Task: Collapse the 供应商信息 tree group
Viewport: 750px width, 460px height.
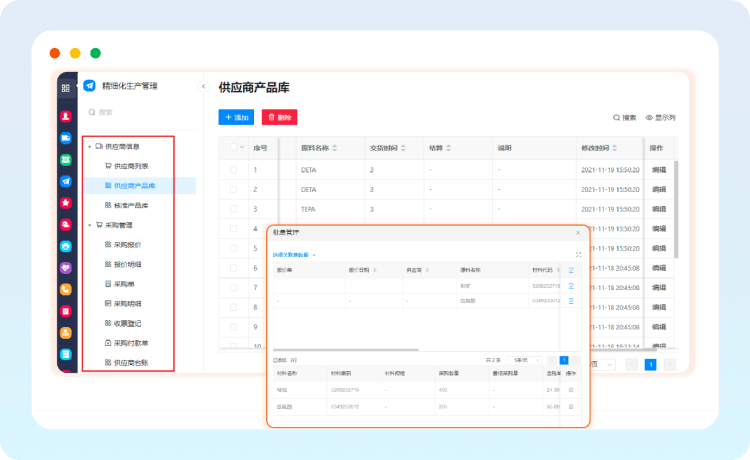Action: coord(89,147)
